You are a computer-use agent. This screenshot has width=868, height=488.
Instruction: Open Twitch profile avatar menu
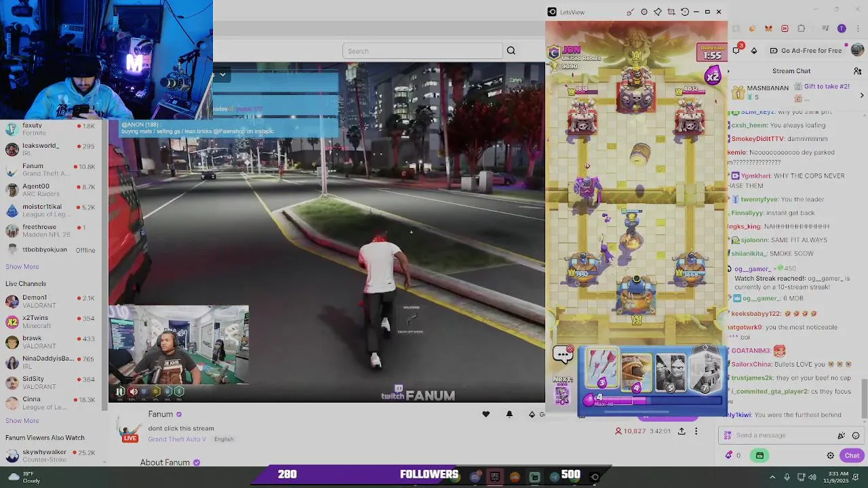[857, 50]
